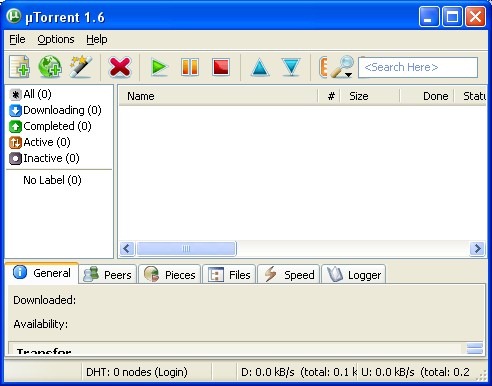Click the red X Remove torrent icon
This screenshot has width=492, height=386.
[x=120, y=67]
